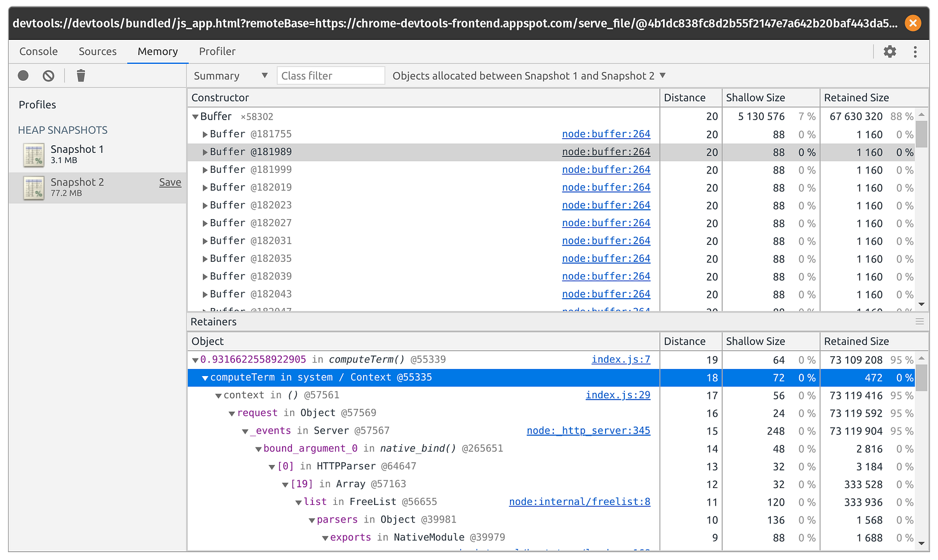Sort retainers by Object column header
938x560 pixels.
(424, 342)
